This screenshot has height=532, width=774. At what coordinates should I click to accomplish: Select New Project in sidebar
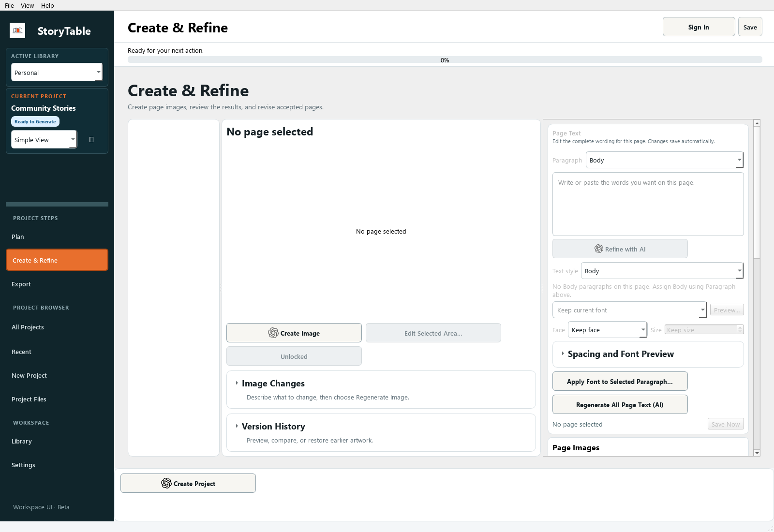click(x=57, y=375)
